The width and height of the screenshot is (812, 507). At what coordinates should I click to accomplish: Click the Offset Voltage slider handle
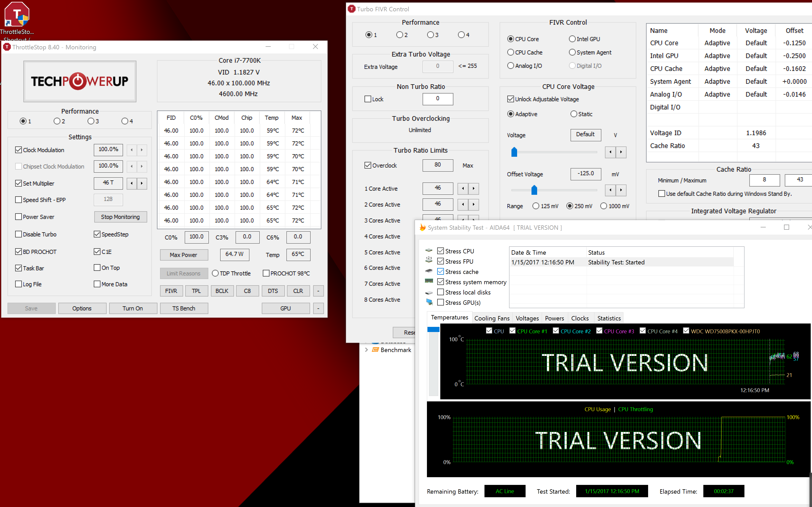[534, 190]
